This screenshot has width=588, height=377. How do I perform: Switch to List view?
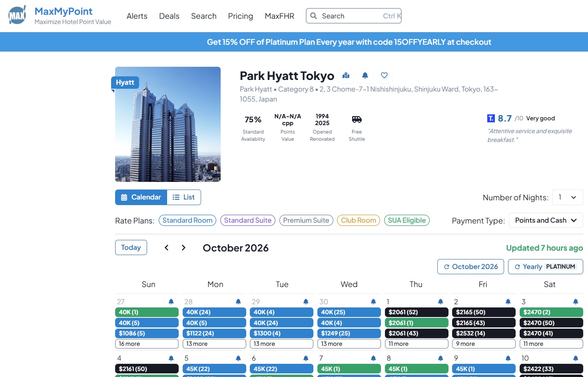coord(184,197)
